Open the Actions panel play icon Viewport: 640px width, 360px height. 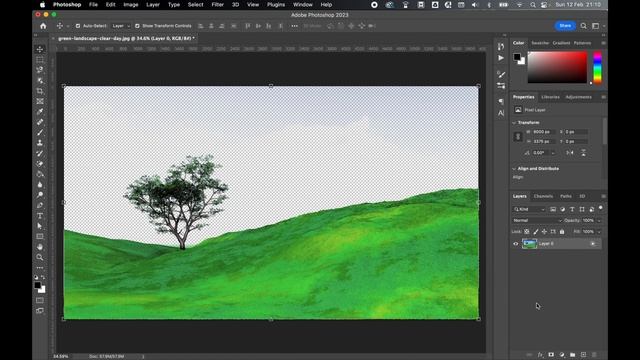[x=501, y=58]
